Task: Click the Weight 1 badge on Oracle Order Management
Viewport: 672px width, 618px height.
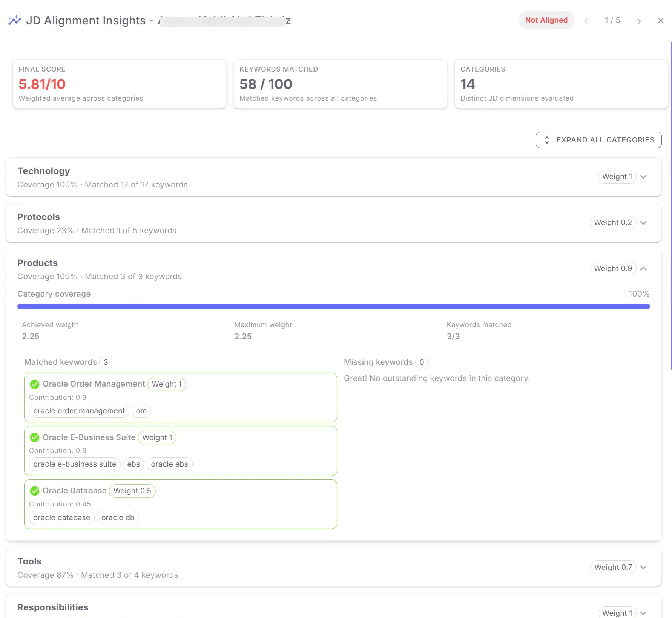Action: point(166,384)
